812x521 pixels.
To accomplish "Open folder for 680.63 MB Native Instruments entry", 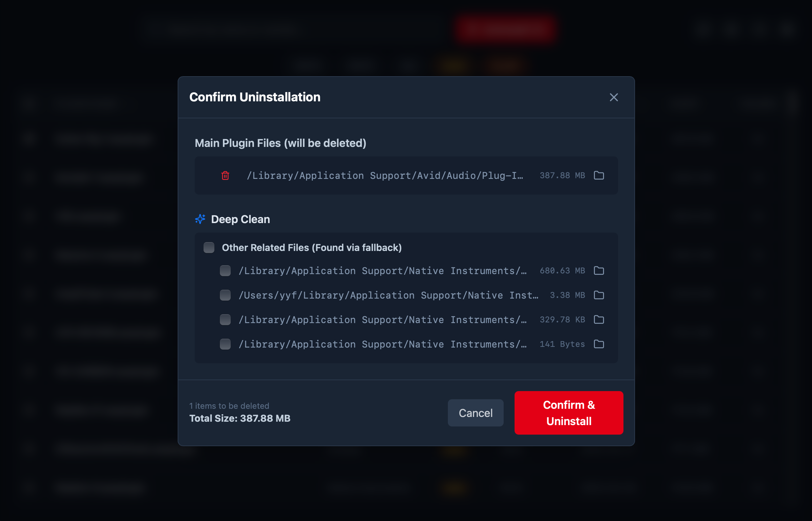I will 599,271.
